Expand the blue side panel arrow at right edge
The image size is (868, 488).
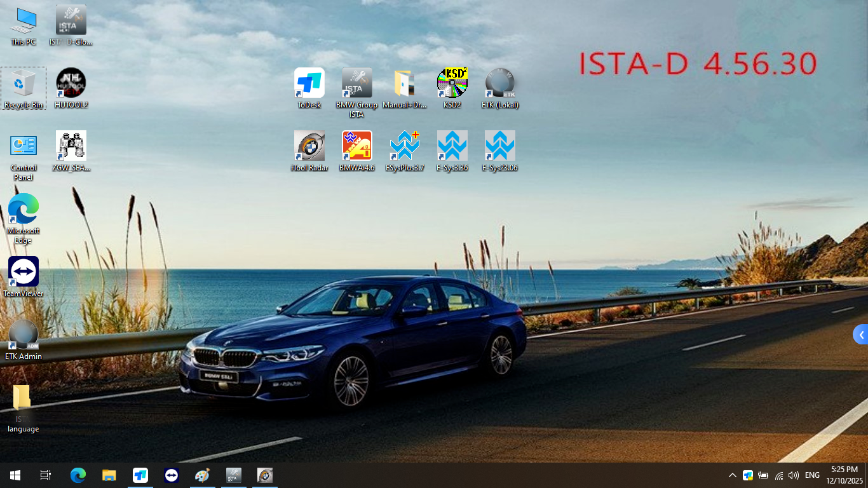pyautogui.click(x=861, y=335)
